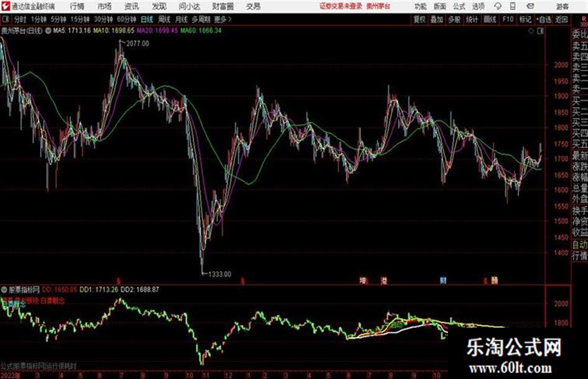Click the 2077.00 high price label
The image size is (588, 379).
click(138, 44)
